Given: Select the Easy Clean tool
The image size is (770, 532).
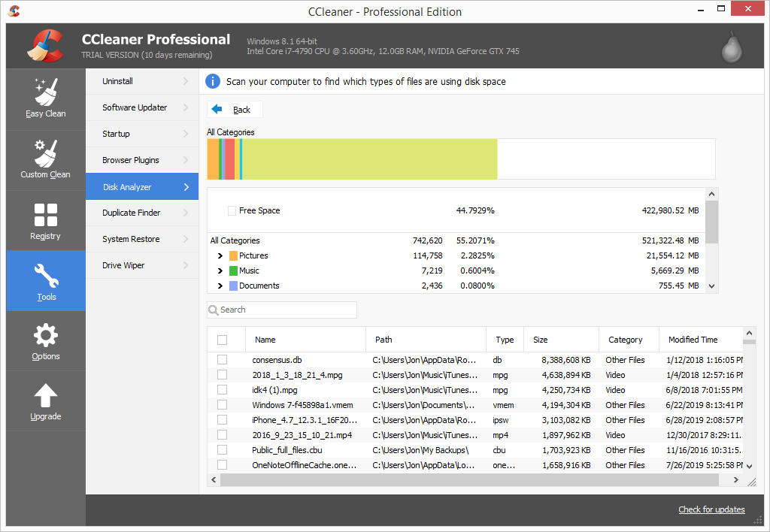Looking at the screenshot, I should tap(45, 98).
